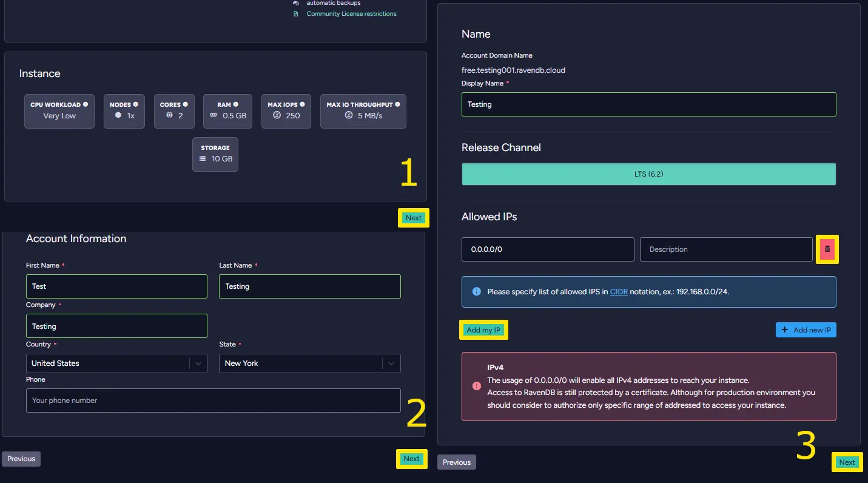Click the cloud icon beside automatic backups
The width and height of the screenshot is (868, 483).
click(296, 3)
